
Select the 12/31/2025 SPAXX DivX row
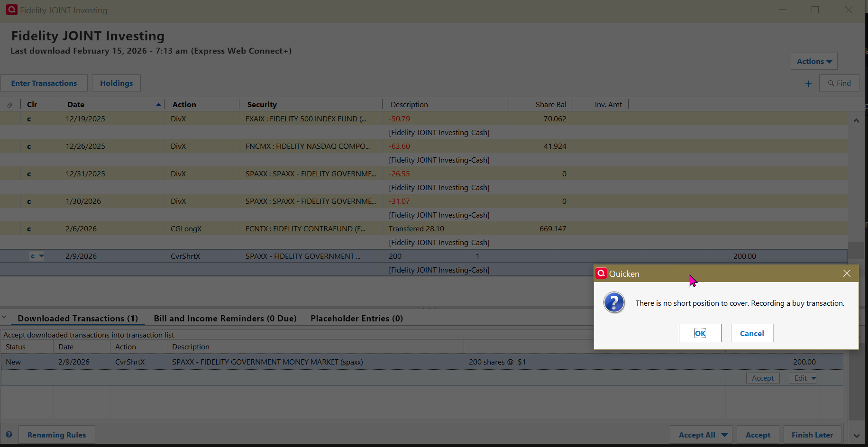423,174
